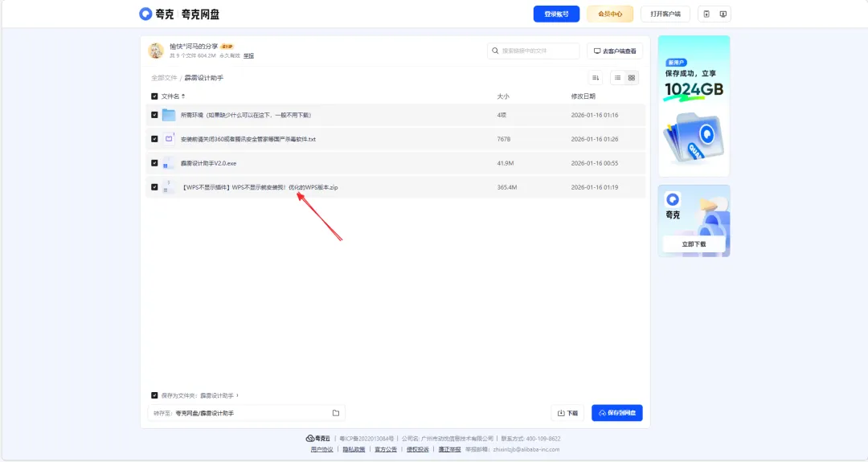868x462 pixels.
Task: Click the 去客户端查看 button
Action: point(615,51)
